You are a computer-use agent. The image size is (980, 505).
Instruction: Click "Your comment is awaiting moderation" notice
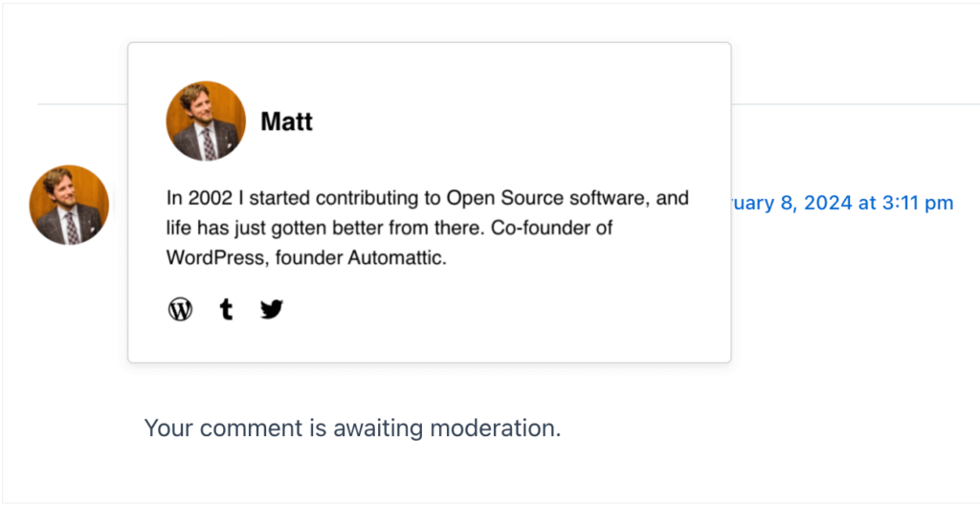coord(352,428)
